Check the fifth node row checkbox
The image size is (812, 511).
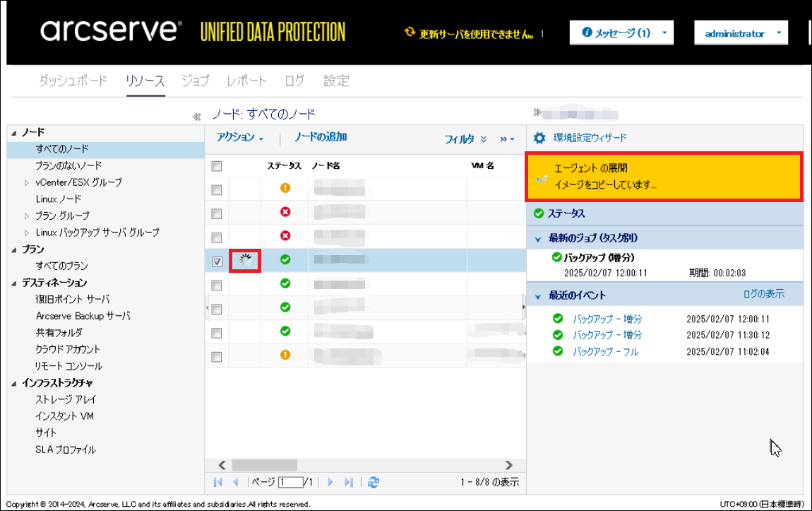pos(217,286)
